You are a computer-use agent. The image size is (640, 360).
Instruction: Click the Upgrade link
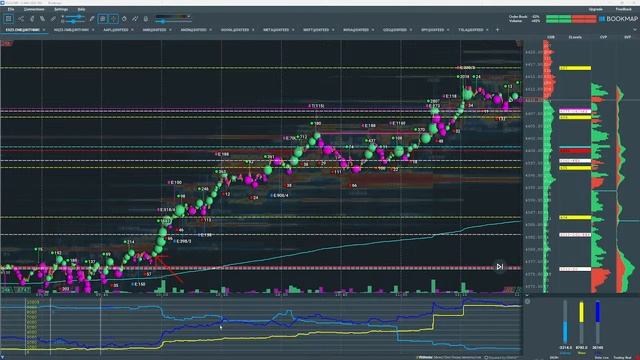pos(596,9)
